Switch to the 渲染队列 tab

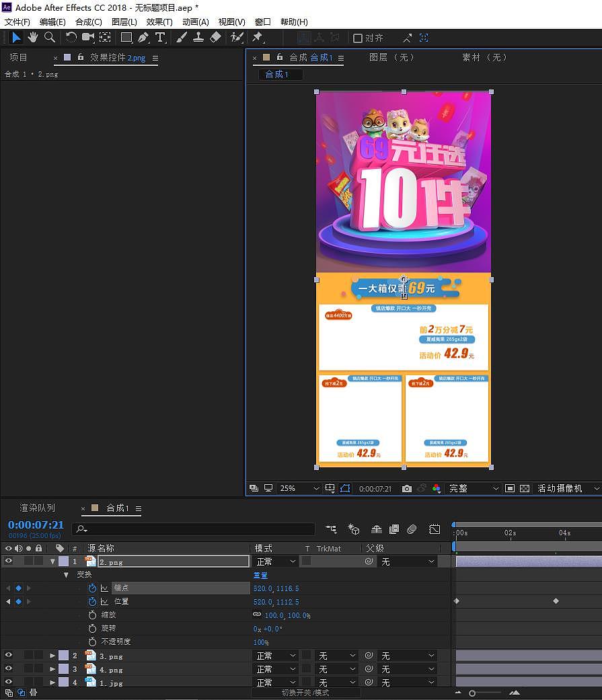point(37,508)
